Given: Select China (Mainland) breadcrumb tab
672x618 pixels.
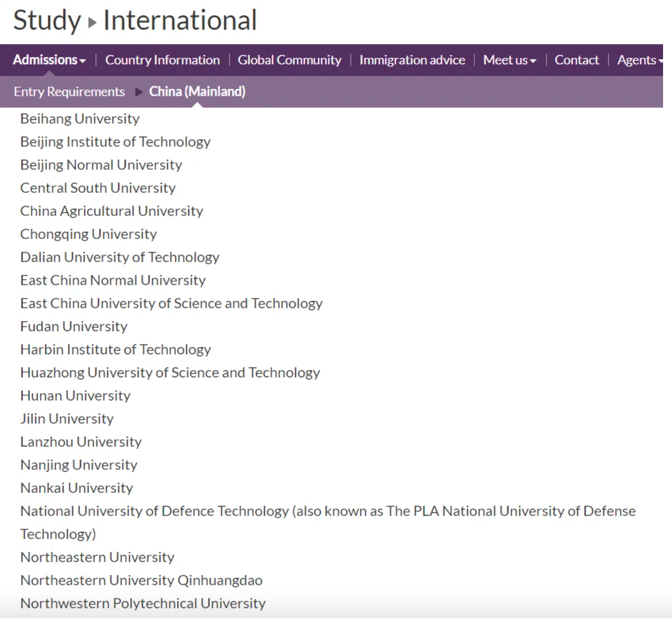Looking at the screenshot, I should [197, 91].
